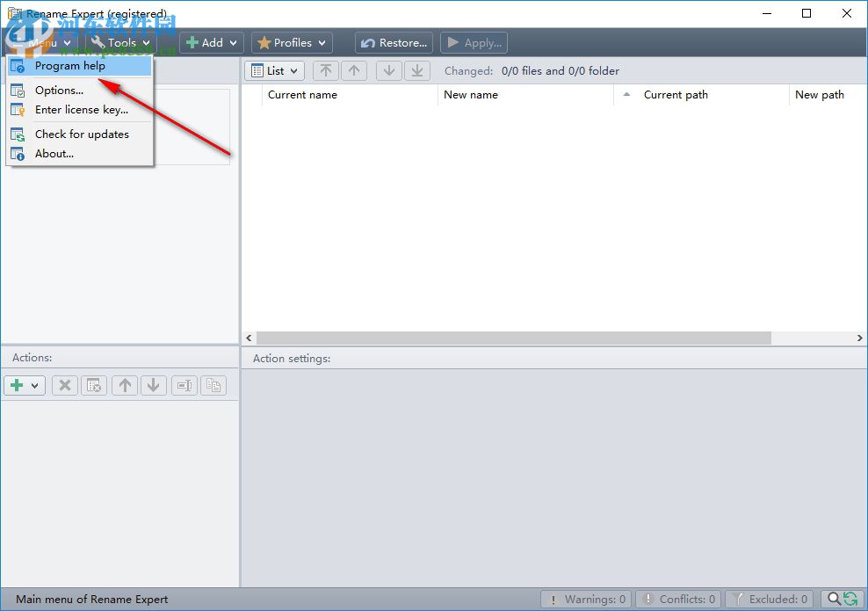This screenshot has height=611, width=868.
Task: Click the rename action icon in Actions toolbar
Action: (184, 385)
